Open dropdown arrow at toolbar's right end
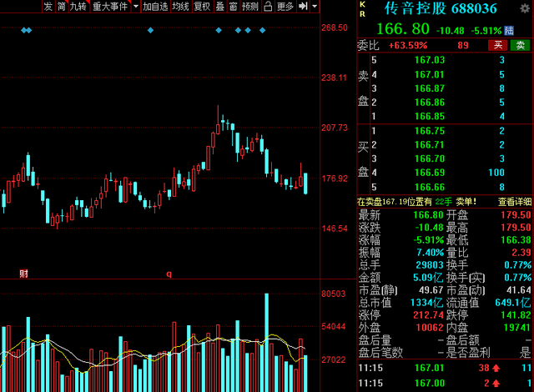The height and width of the screenshot is (392, 534). (x=315, y=6)
